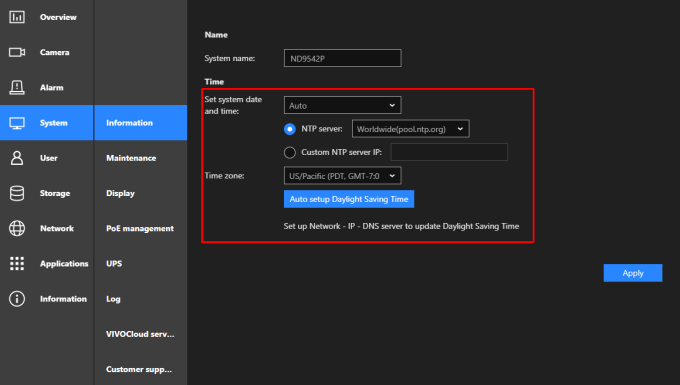Click the 'Set up Network - IP - DNS server' note
Screen dimensions: 680x385
click(x=401, y=226)
